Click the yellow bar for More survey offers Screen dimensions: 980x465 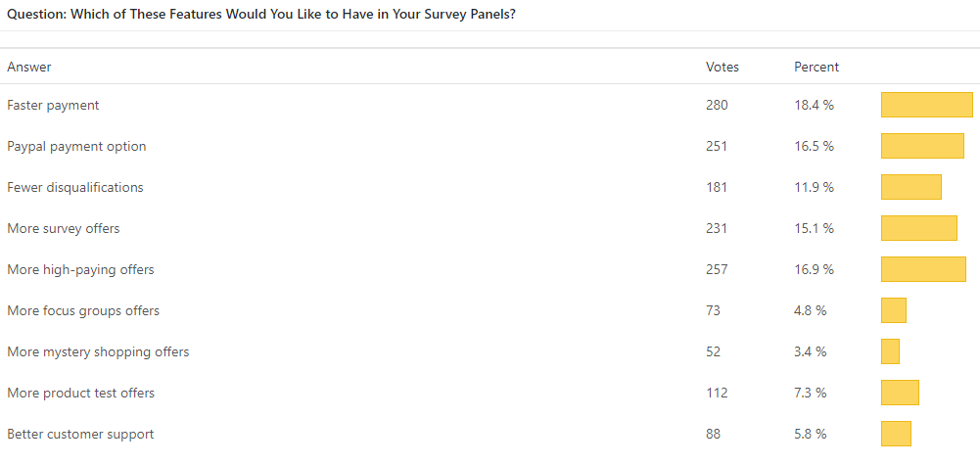point(918,228)
